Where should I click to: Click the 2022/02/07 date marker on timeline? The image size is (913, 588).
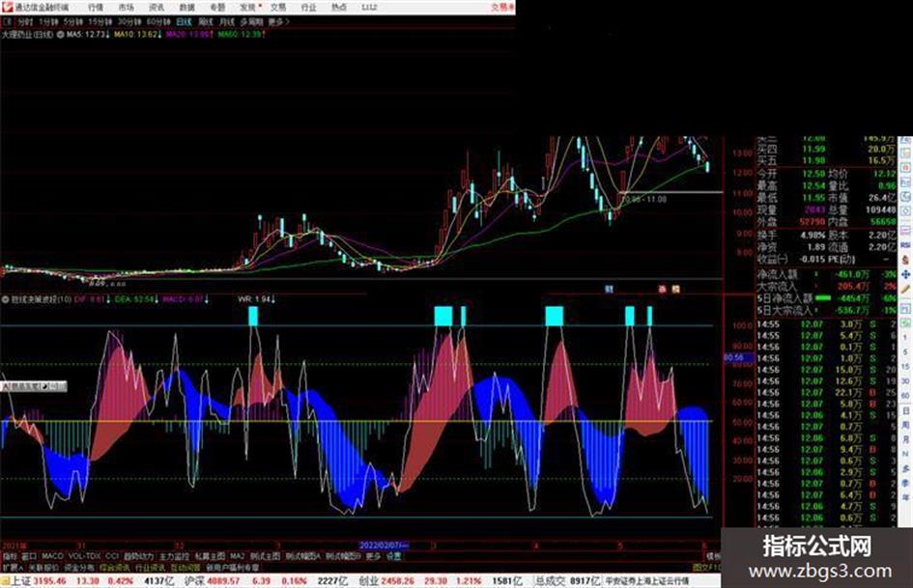(384, 546)
